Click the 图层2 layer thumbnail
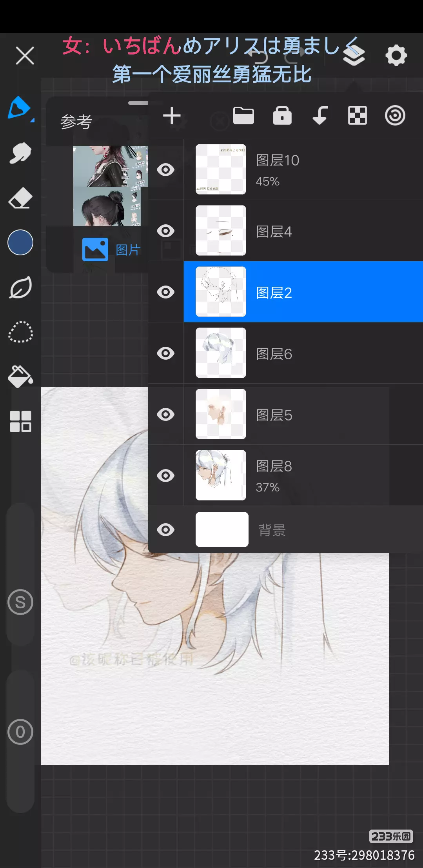Viewport: 423px width, 868px height. pyautogui.click(x=221, y=291)
